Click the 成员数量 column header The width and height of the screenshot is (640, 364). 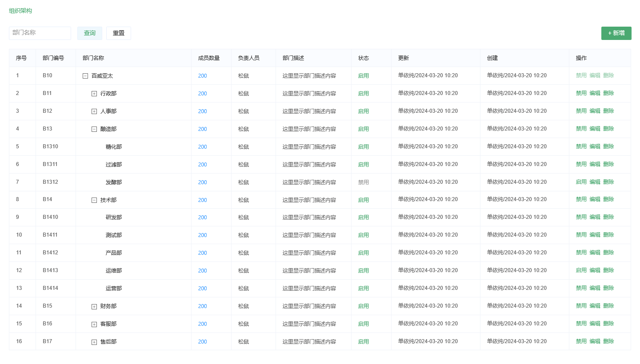click(209, 58)
